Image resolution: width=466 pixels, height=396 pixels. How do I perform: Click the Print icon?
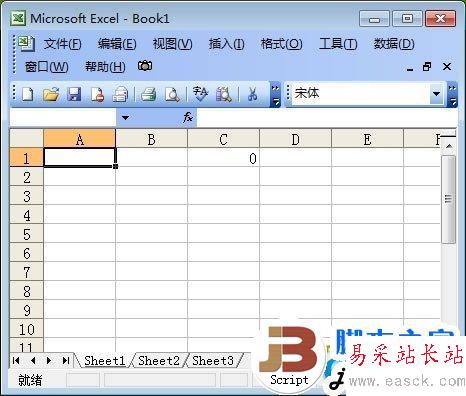tap(148, 94)
